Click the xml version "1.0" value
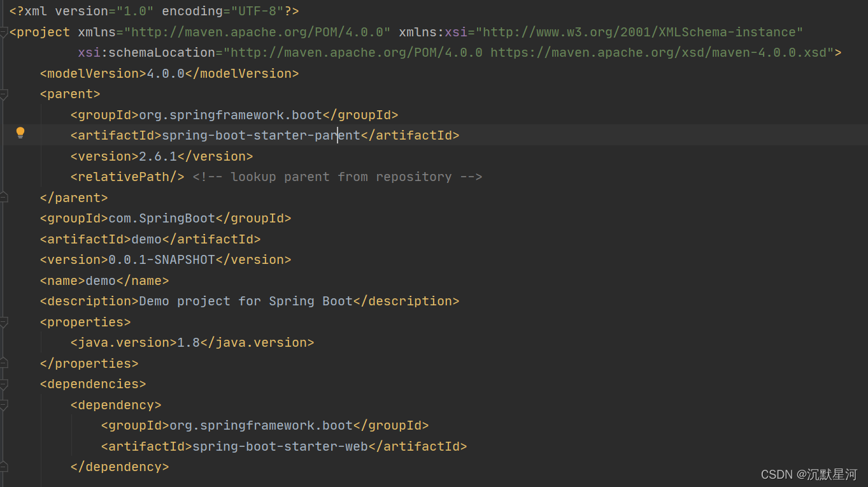The image size is (868, 487). [135, 11]
